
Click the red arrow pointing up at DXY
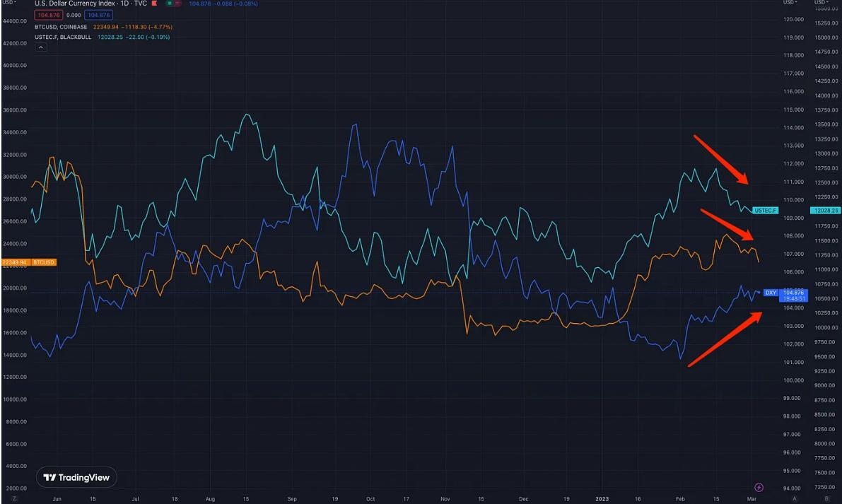(725, 338)
